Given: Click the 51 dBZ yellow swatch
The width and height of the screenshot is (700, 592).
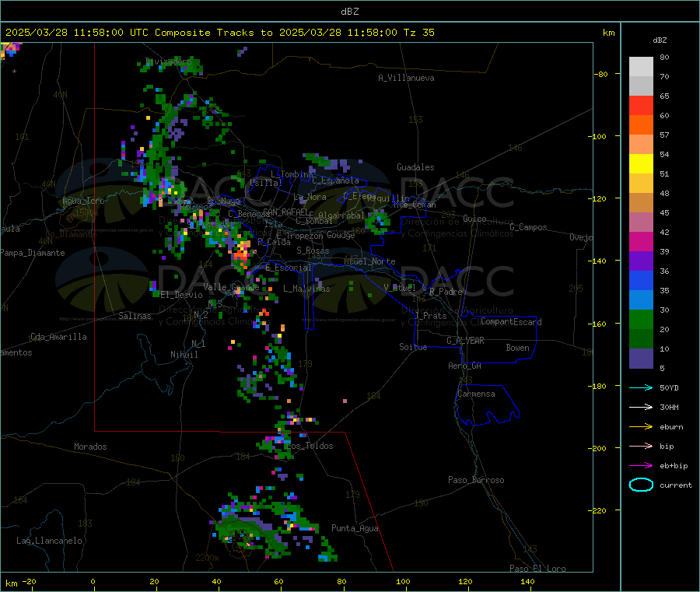Looking at the screenshot, I should pyautogui.click(x=641, y=164).
